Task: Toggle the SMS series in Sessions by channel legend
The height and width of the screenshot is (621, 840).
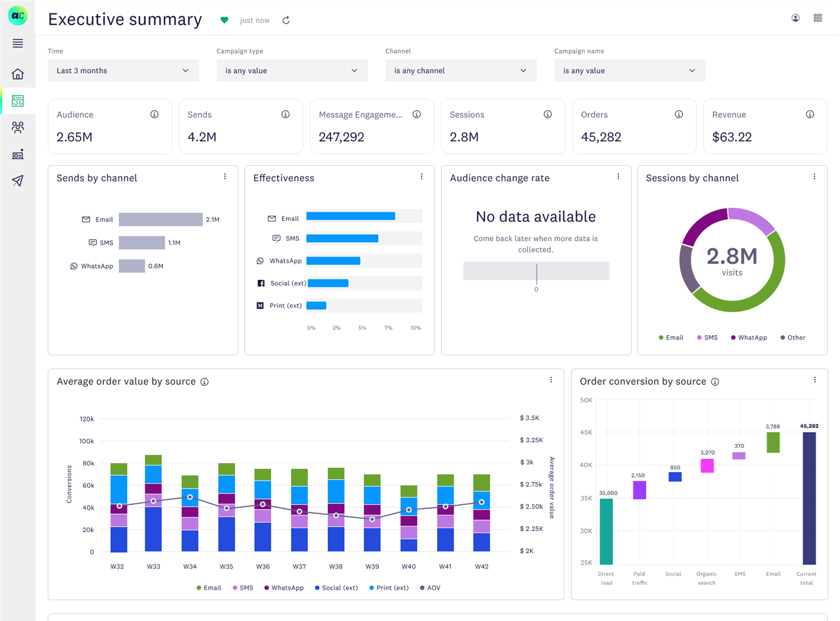Action: tap(707, 337)
